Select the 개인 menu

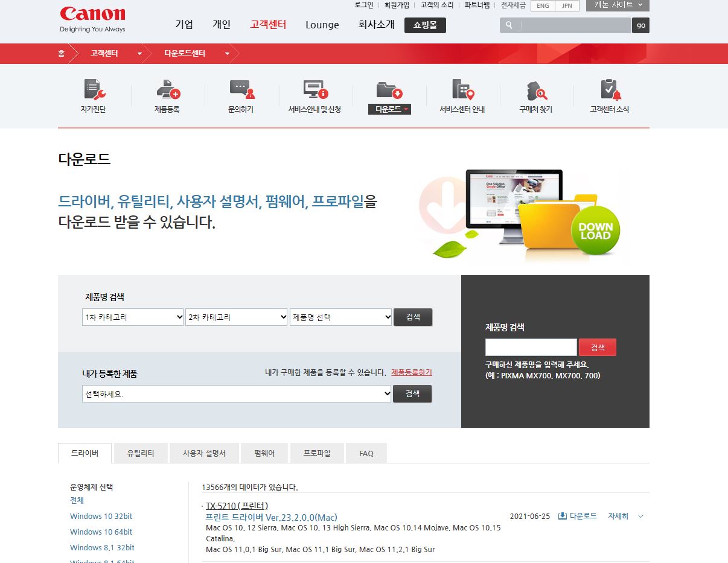222,25
